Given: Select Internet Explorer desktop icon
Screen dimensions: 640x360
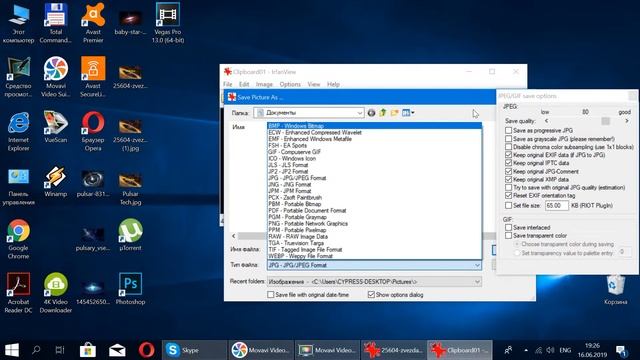Looking at the screenshot, I should click(x=18, y=131).
